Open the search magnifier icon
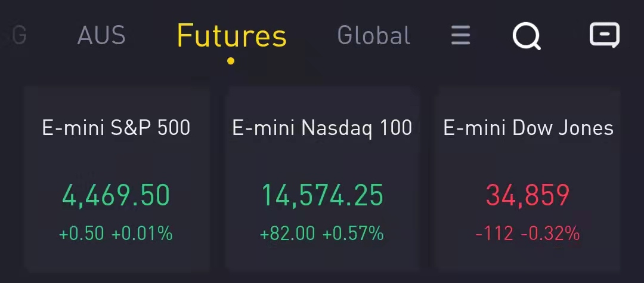The image size is (644, 283). click(527, 36)
